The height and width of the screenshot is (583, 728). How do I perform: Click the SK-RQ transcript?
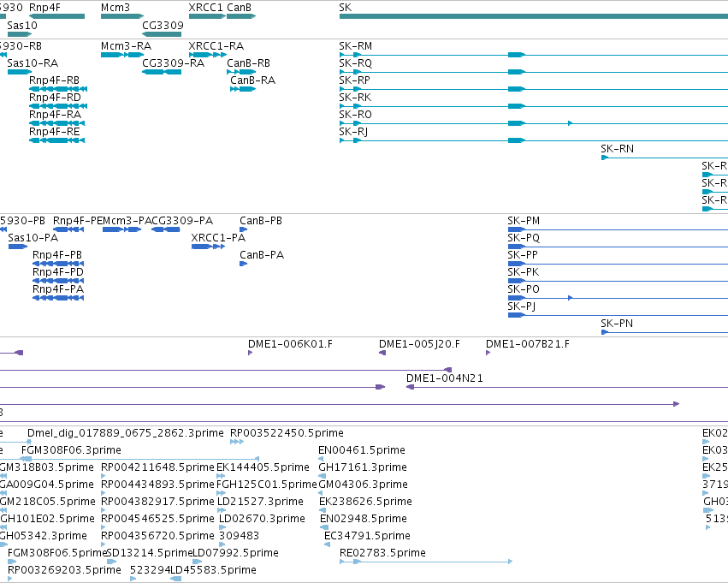pyautogui.click(x=534, y=72)
